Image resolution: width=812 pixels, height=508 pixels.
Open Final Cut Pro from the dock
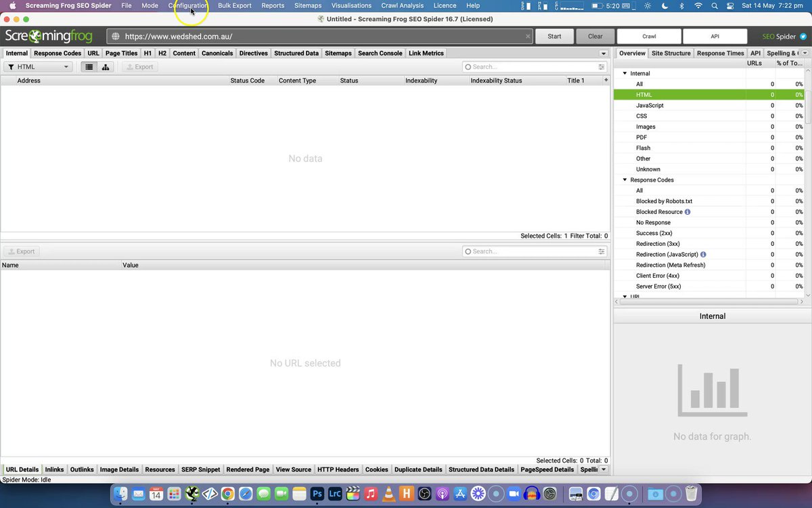pos(353,494)
